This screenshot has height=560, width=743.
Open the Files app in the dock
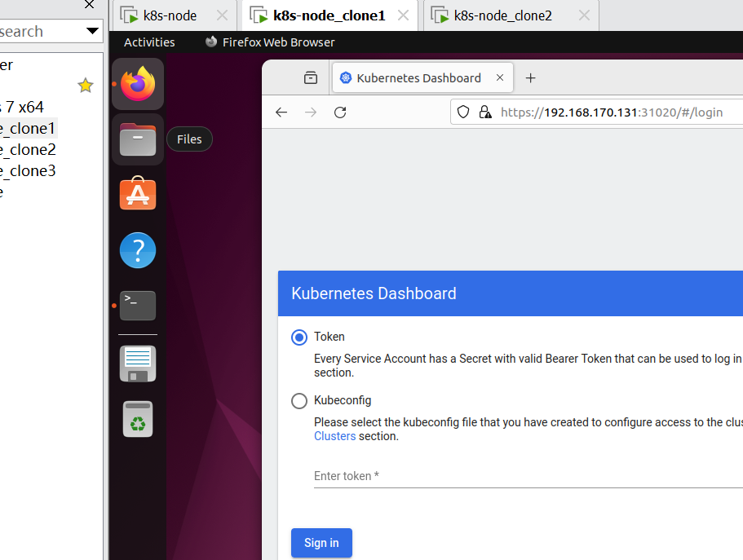(x=138, y=139)
